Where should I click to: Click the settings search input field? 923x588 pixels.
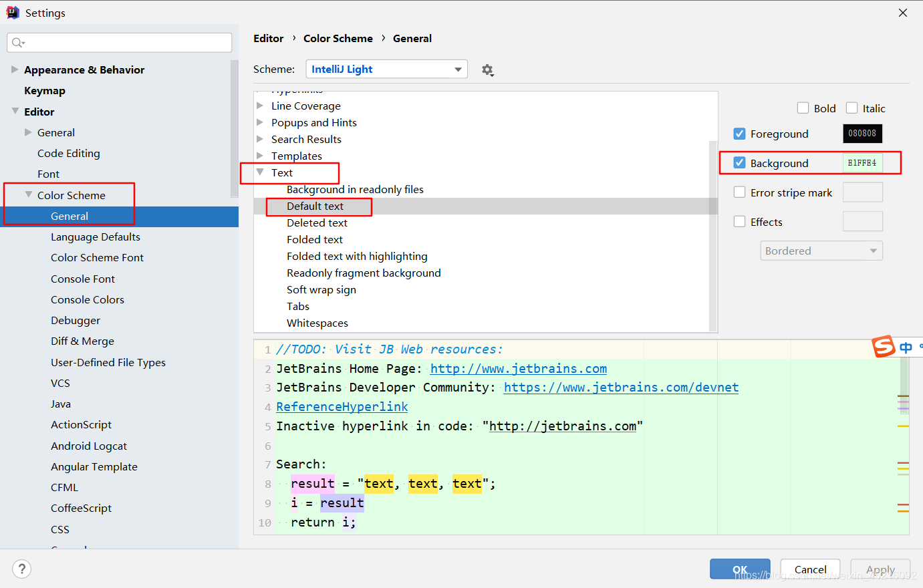(120, 43)
